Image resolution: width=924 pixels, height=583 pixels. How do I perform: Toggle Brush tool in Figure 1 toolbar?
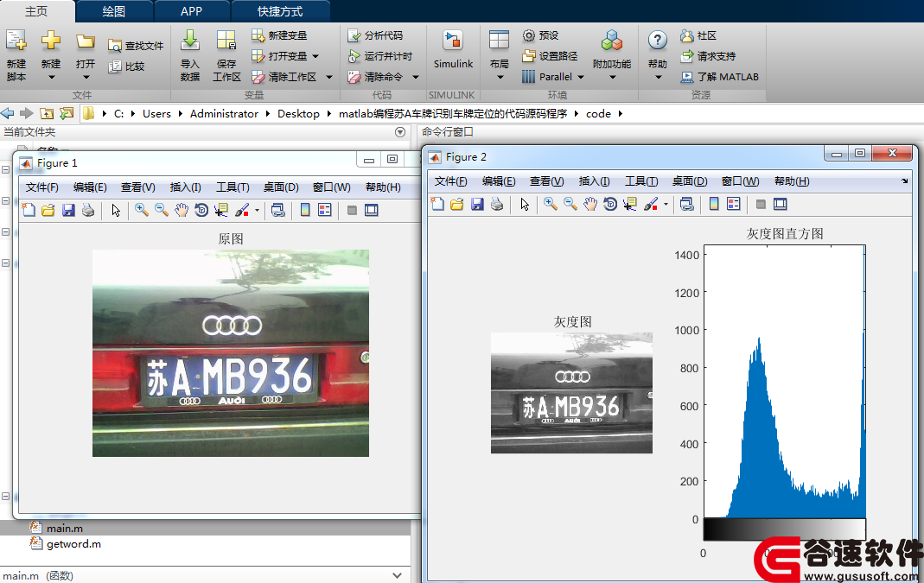point(242,210)
